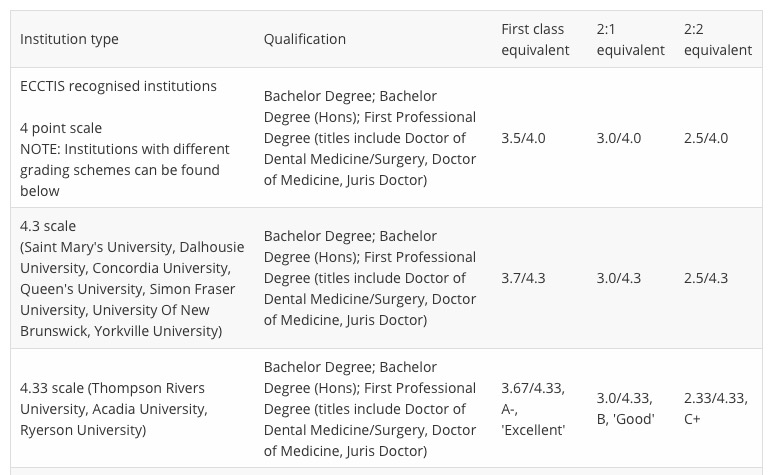The image size is (772, 475).
Task: Click the '2:1 equivalent' column header
Action: pyautogui.click(x=630, y=39)
